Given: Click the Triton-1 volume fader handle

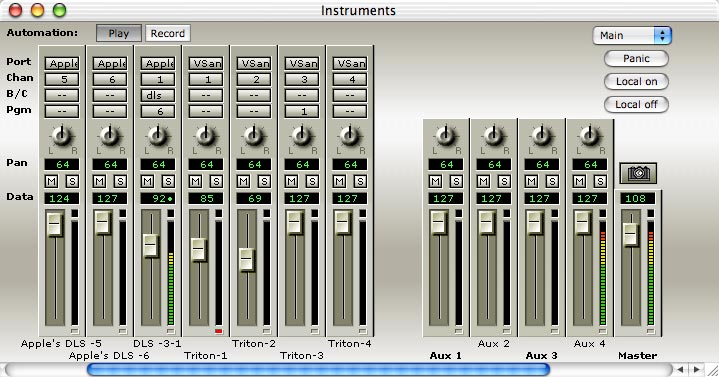Looking at the screenshot, I should click(x=199, y=250).
